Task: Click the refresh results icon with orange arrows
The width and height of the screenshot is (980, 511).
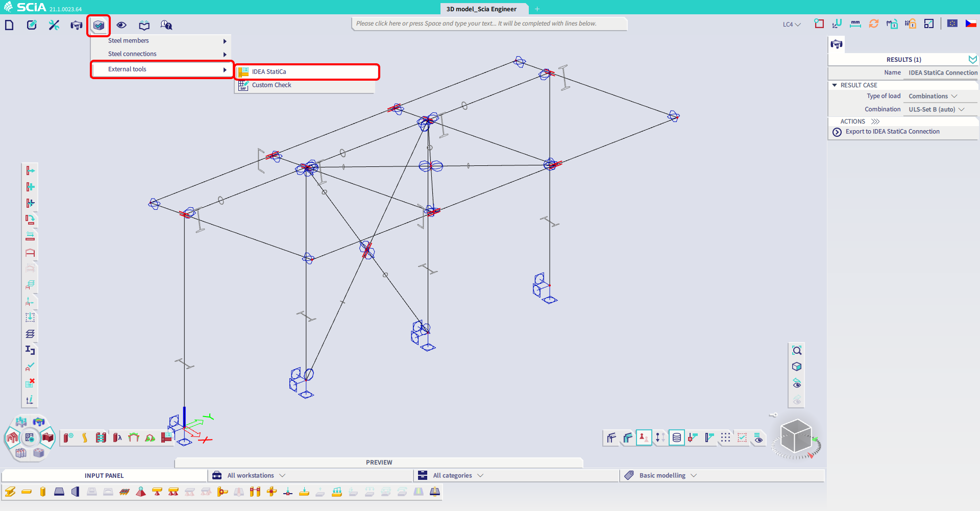Action: [874, 23]
